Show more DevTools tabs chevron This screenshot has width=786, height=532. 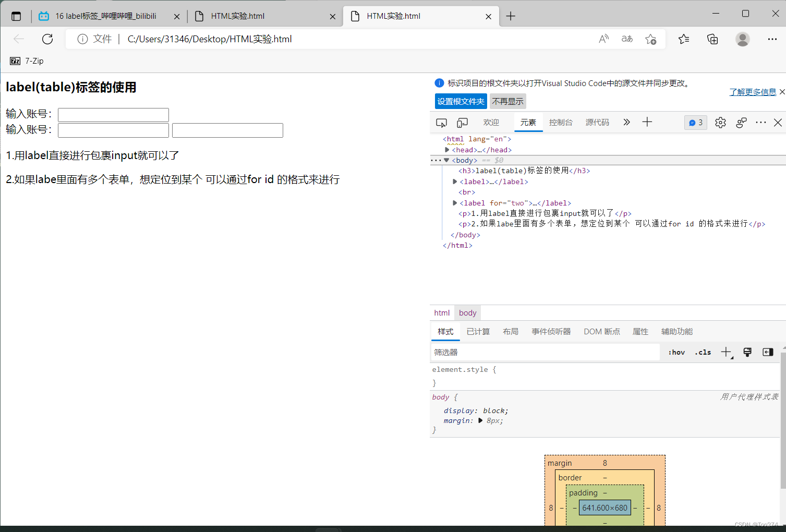click(x=626, y=122)
